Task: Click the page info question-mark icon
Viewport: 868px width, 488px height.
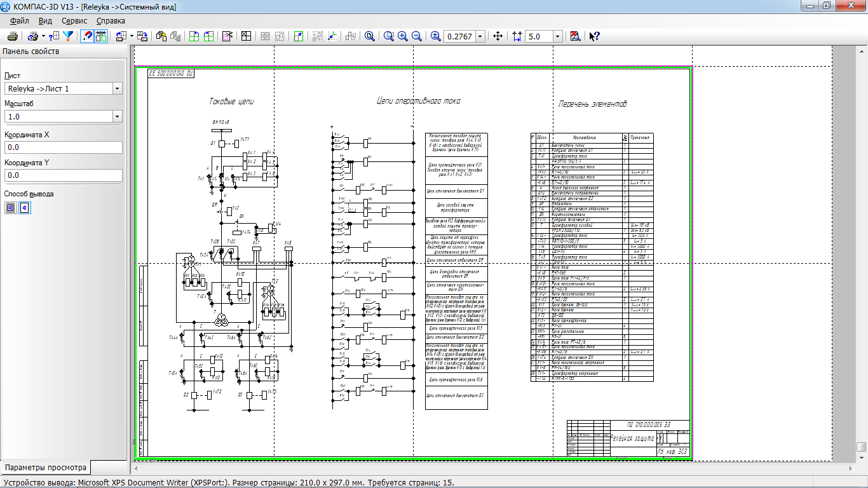Action: coord(55,36)
